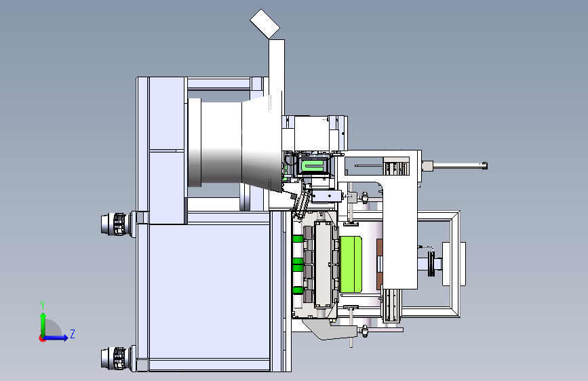Select the long horizontal rod at far right
Viewport: 588px width, 381px height.
(x=460, y=165)
